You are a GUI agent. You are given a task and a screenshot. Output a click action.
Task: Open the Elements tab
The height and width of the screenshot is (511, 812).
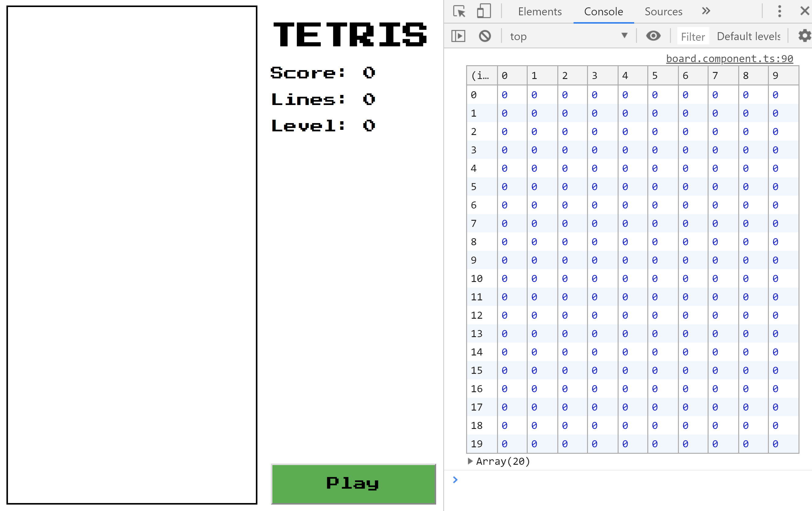(x=540, y=11)
